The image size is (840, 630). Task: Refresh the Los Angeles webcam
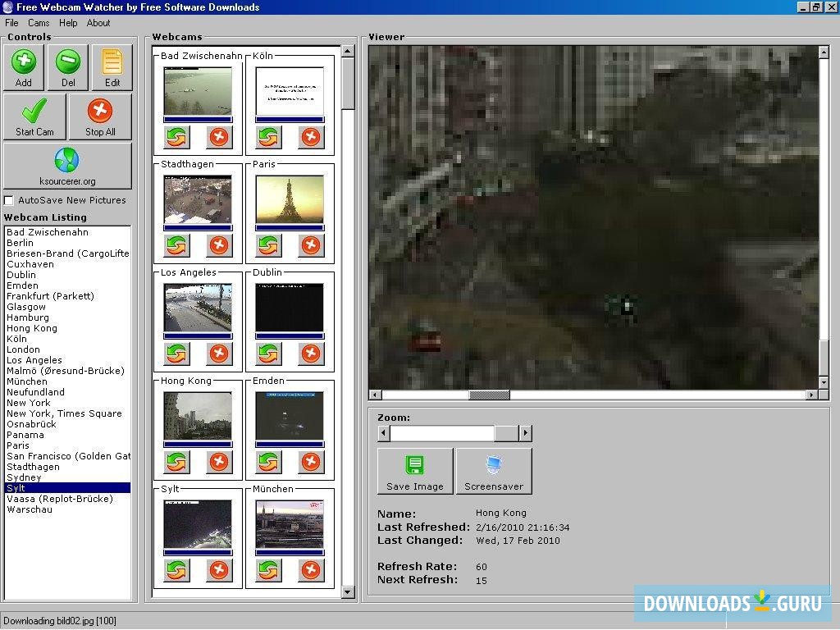tap(176, 354)
